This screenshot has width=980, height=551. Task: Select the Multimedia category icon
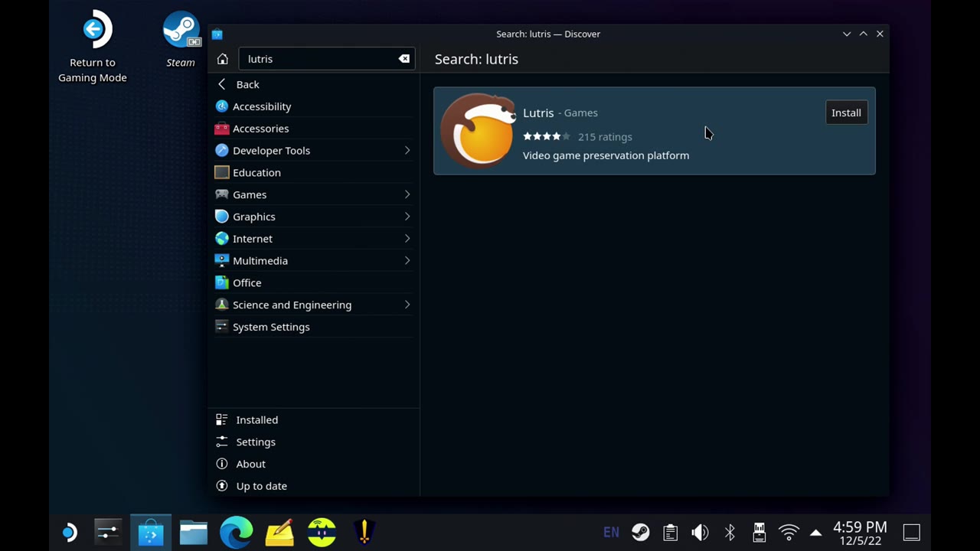tap(222, 260)
